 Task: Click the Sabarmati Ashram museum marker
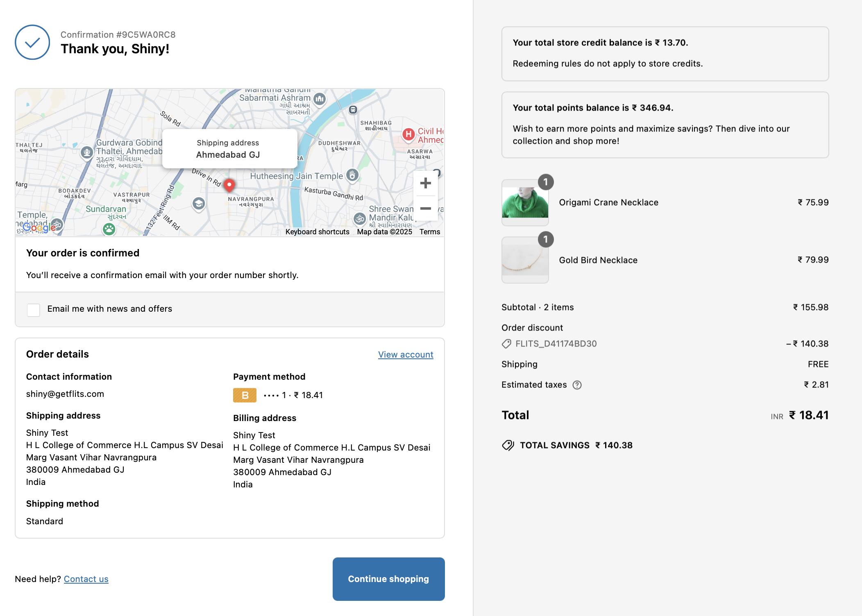(x=320, y=99)
